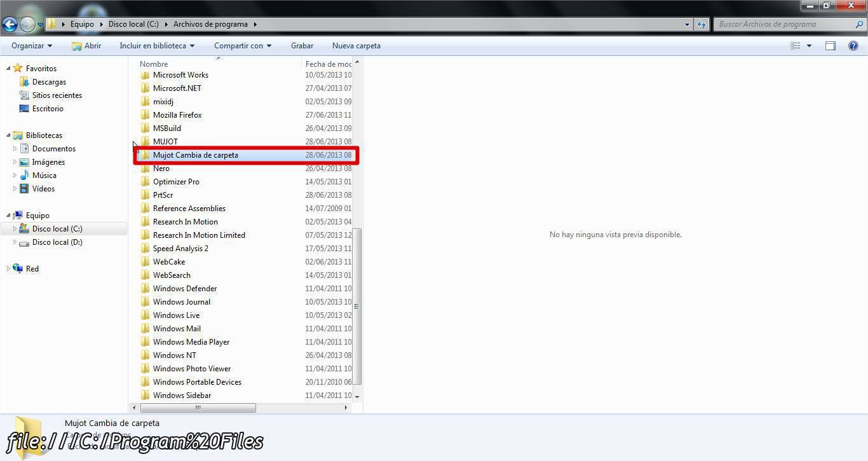The width and height of the screenshot is (868, 461).
Task: Click the Red network icon
Action: [18, 269]
